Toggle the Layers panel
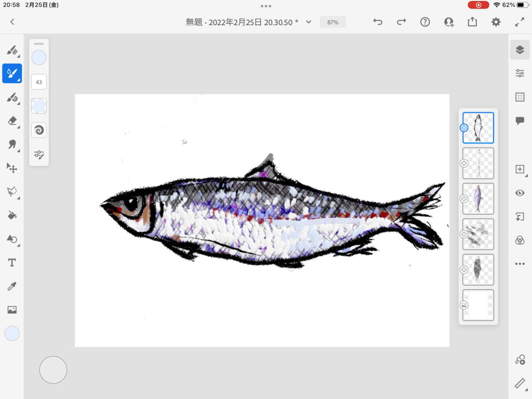The height and width of the screenshot is (399, 532). [x=520, y=50]
